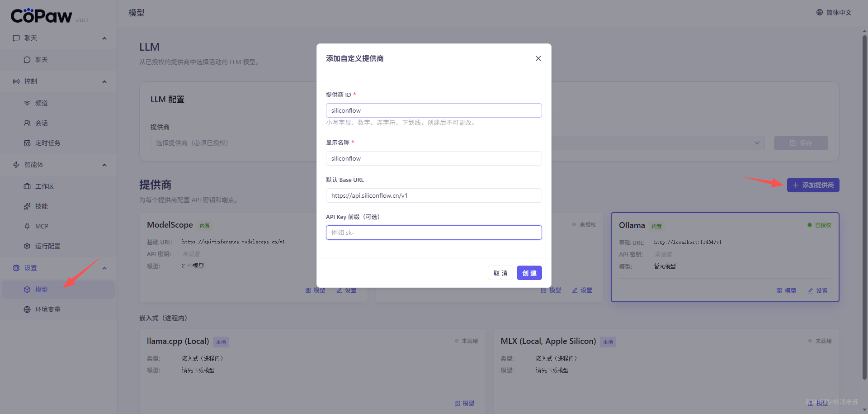Click the broadcast icon beside 控制

[x=16, y=81]
